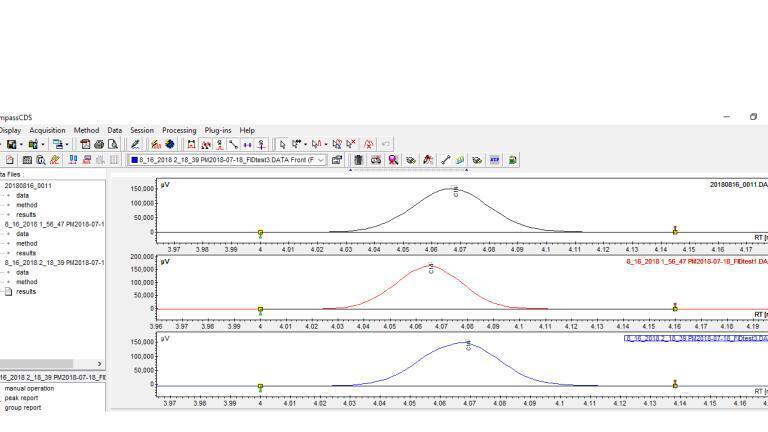The image size is (768, 432).
Task: Open the Session menu
Action: [142, 130]
